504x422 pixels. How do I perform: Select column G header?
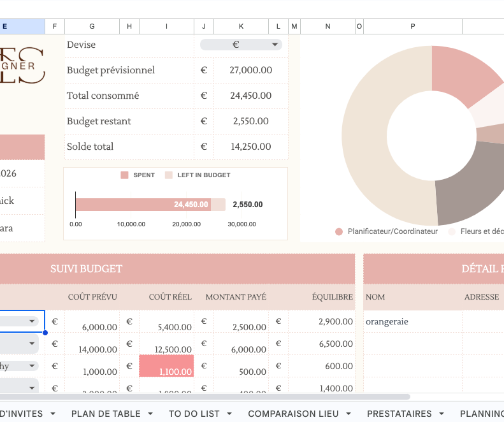coord(92,26)
